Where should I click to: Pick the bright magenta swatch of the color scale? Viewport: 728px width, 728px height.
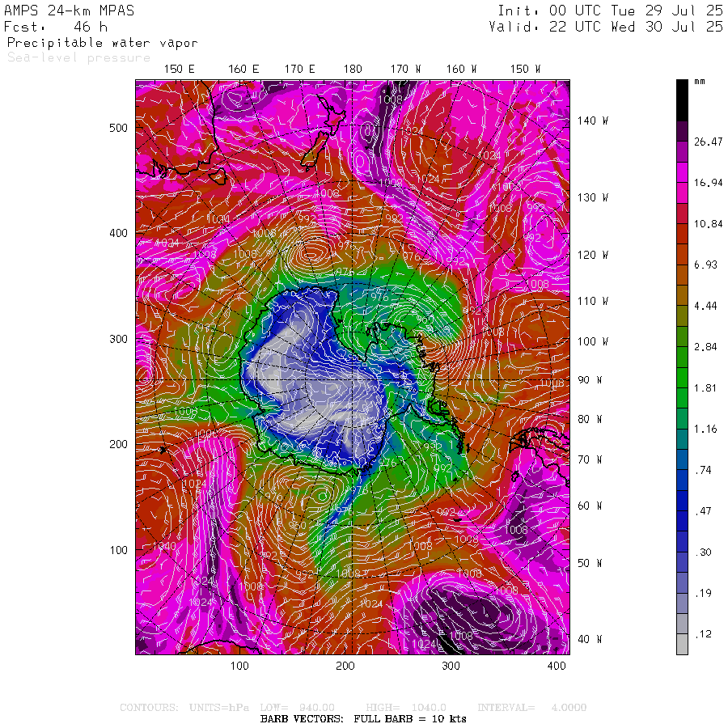pos(682,172)
